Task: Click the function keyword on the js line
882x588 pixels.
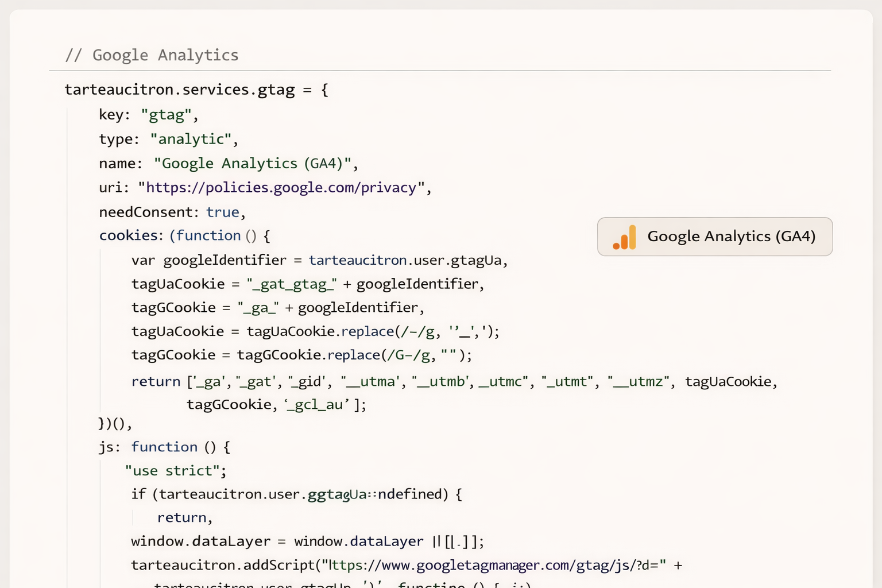Action: [164, 447]
